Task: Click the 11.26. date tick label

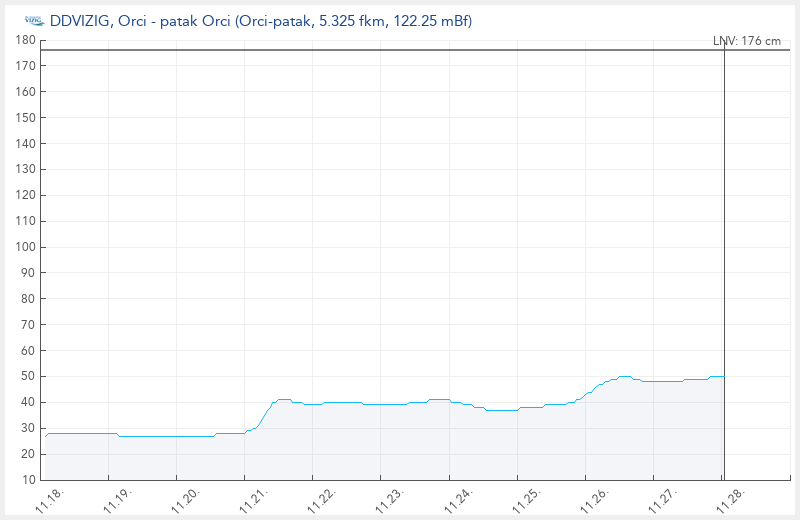Action: (x=594, y=500)
